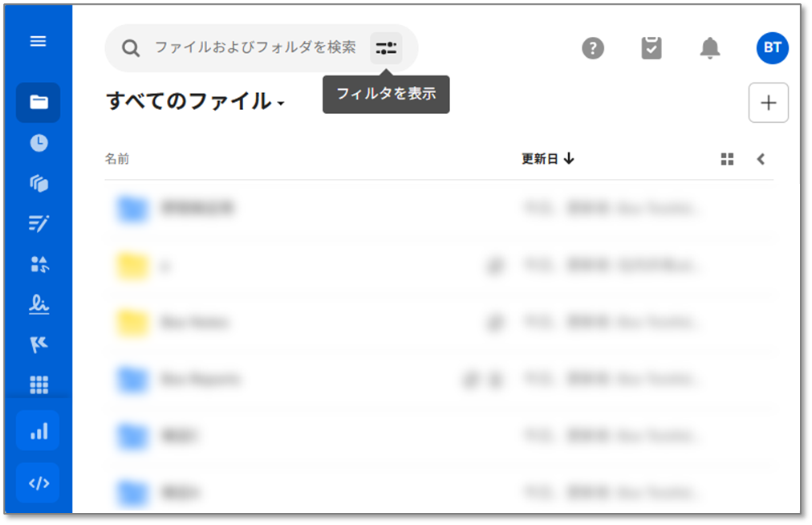Open the apps grid icon in sidebar
Screen dimensions: 812x525
point(39,385)
